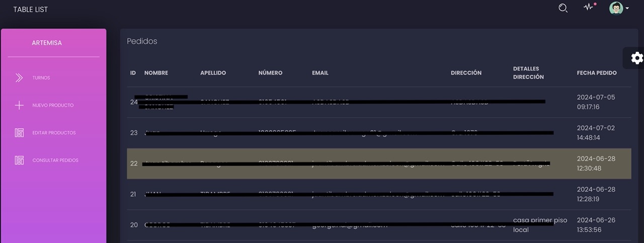Click the Editar Productos layout icon
Image resolution: width=644 pixels, height=243 pixels.
point(19,133)
